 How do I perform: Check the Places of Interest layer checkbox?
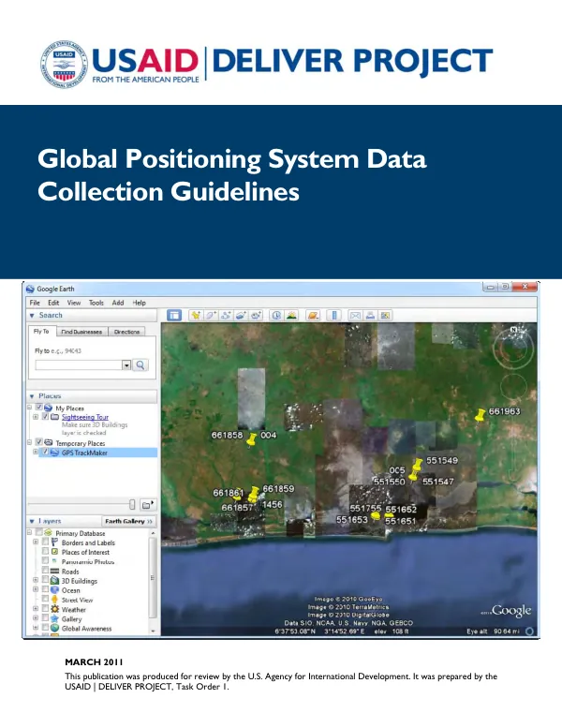point(46,551)
